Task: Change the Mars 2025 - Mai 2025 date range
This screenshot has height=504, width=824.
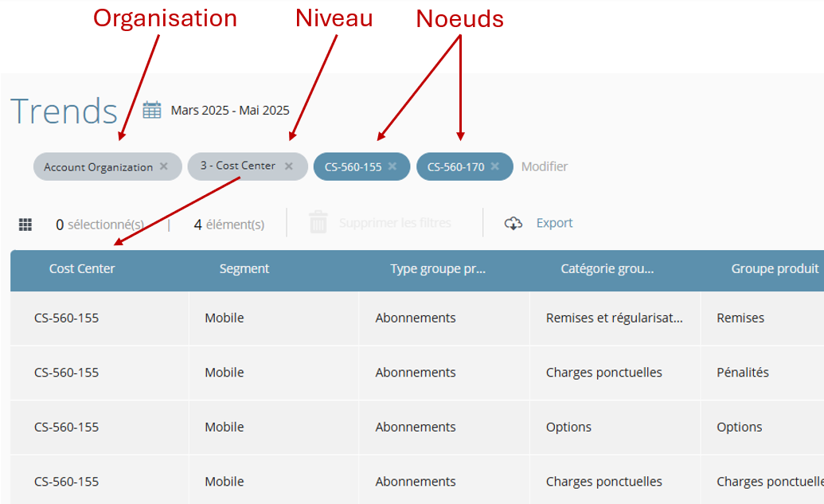Action: (230, 110)
